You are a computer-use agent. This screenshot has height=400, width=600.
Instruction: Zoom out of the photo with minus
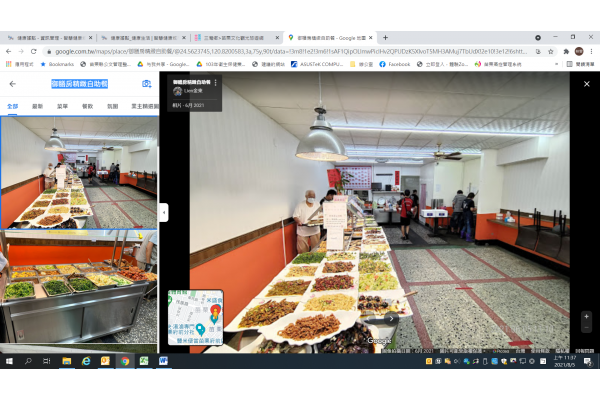(586, 327)
